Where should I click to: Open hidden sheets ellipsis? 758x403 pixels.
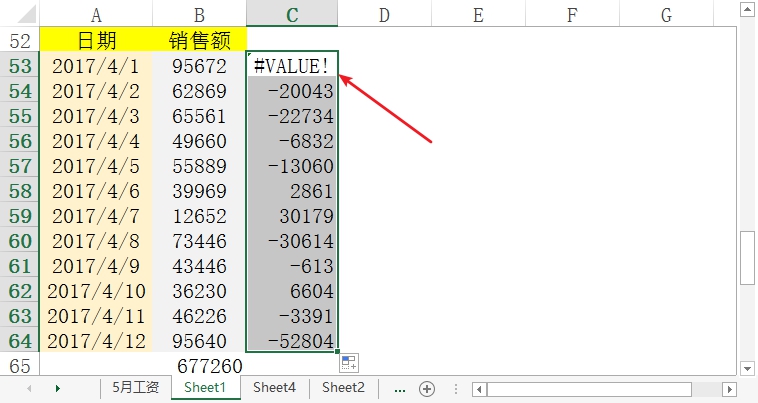[x=400, y=389]
